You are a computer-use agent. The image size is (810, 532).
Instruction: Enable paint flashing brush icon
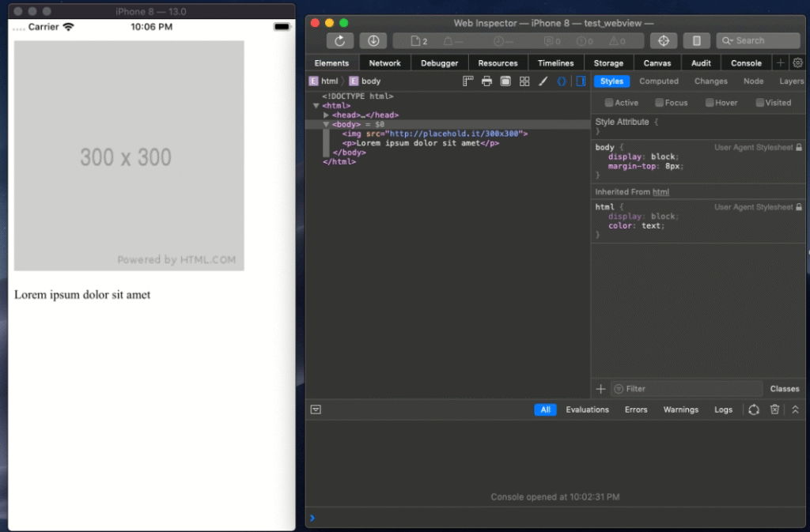[x=543, y=81]
